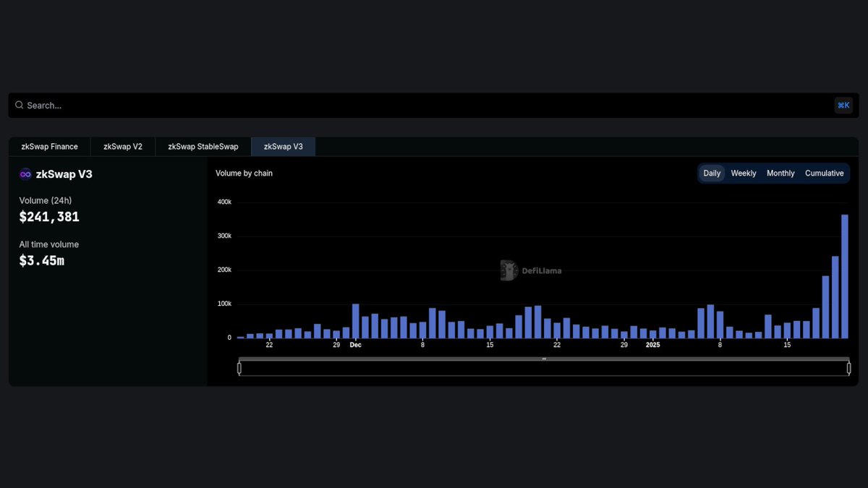Enable the Cumulative volume view
Viewport: 868px width, 488px height.
tap(825, 174)
